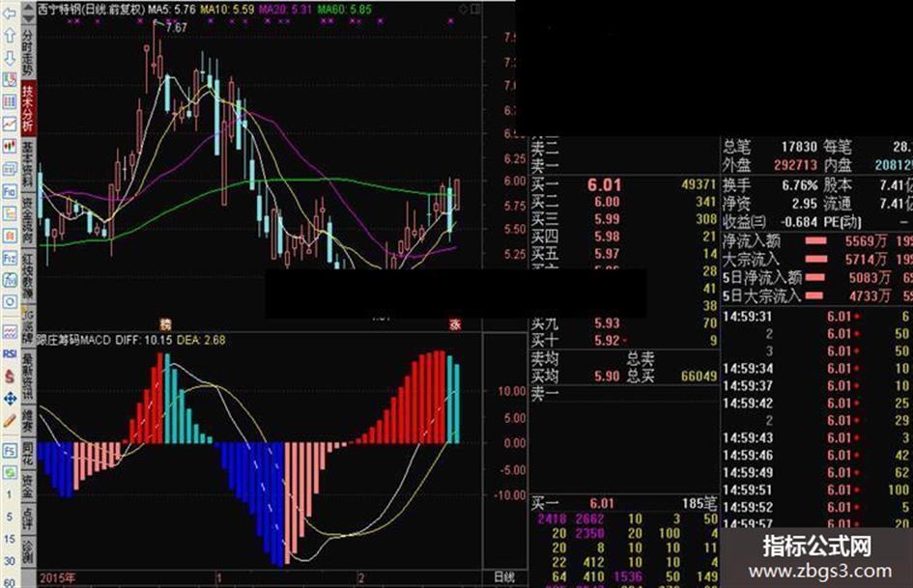
Task: Click the 日线 period label below chart
Action: (x=504, y=577)
